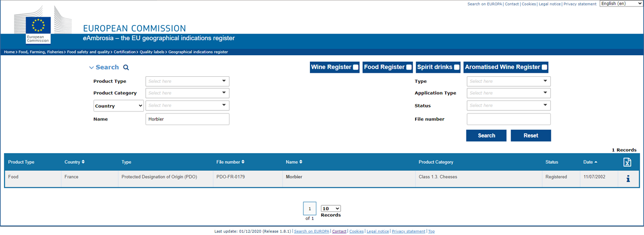Change records per page dropdown

tap(331, 208)
